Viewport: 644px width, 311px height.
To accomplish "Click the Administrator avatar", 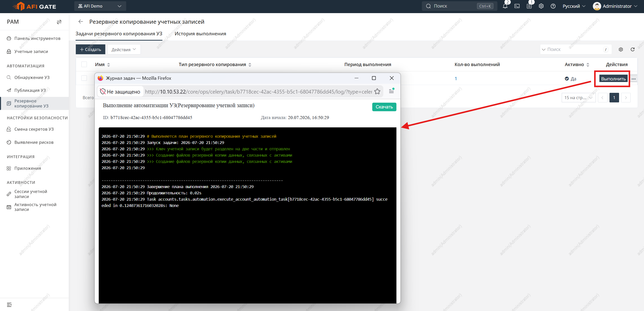I will (x=597, y=6).
